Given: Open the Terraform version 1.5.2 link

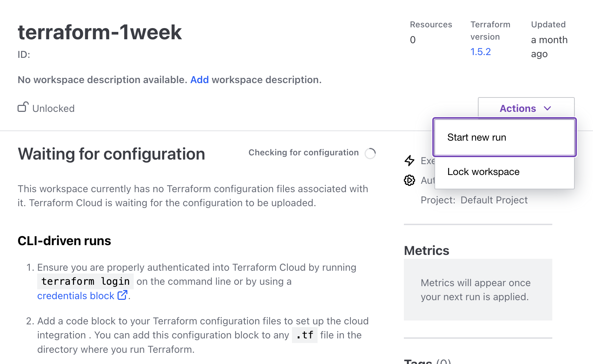Looking at the screenshot, I should [x=480, y=52].
